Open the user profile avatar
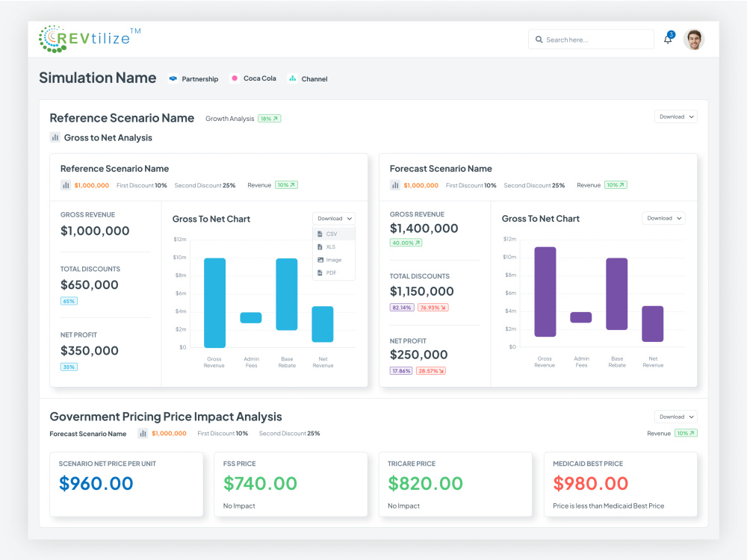 click(694, 40)
